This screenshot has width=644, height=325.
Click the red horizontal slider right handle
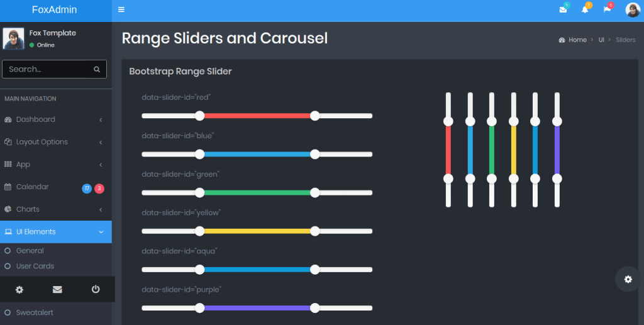pos(315,116)
